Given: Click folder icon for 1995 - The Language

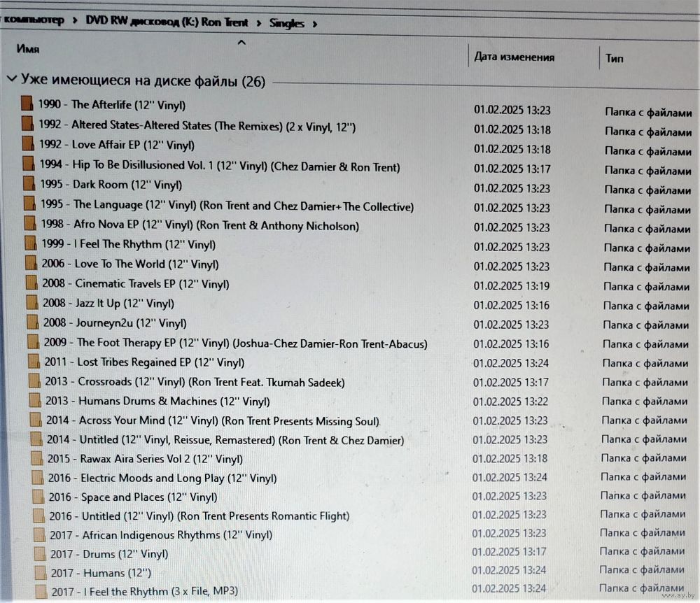Looking at the screenshot, I should point(29,203).
